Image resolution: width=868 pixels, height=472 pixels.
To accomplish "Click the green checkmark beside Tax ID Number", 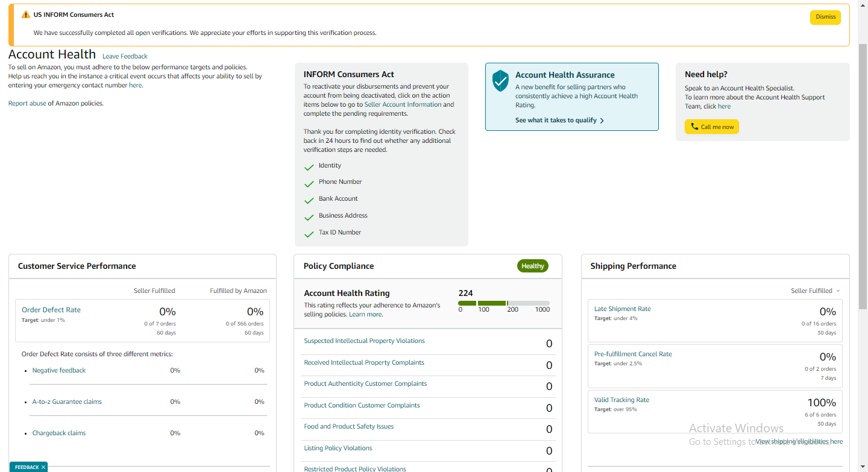I will [x=309, y=234].
